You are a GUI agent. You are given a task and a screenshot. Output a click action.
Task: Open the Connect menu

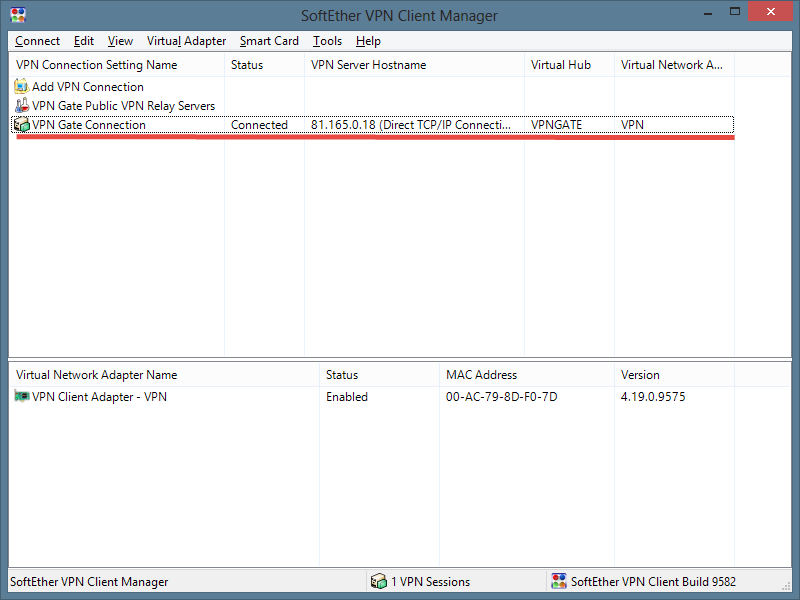[37, 41]
